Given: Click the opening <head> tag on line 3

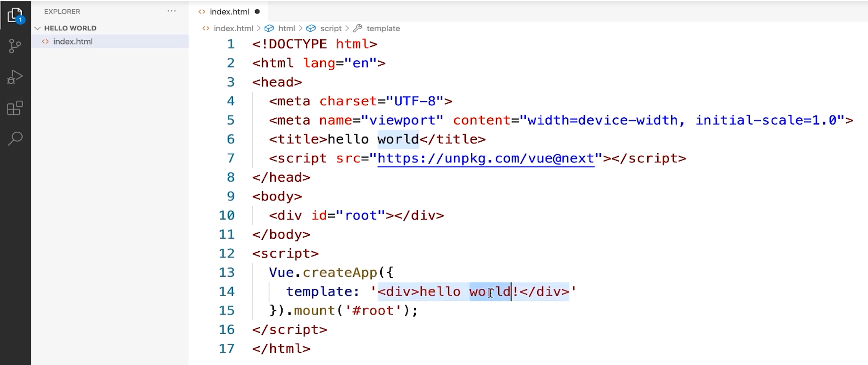Looking at the screenshot, I should tap(277, 82).
